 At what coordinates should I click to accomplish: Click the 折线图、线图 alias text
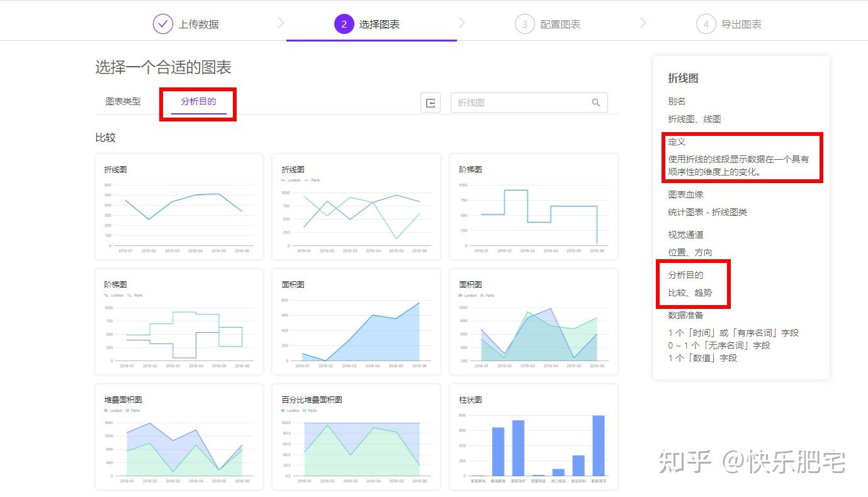(x=694, y=118)
